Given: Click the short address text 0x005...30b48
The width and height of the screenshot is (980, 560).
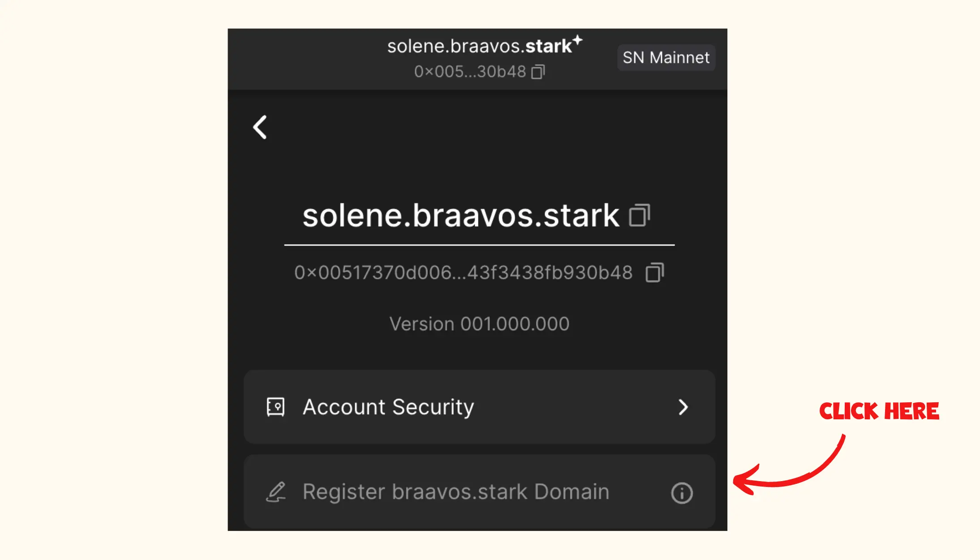Looking at the screenshot, I should pos(470,72).
